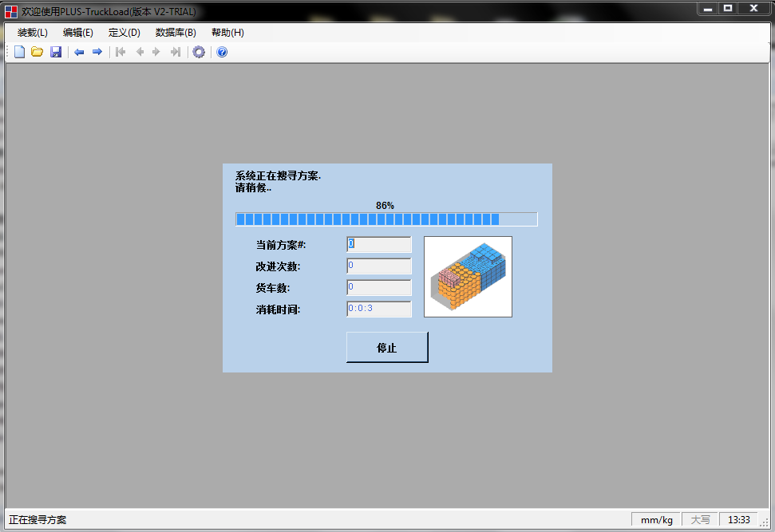This screenshot has height=532, width=775.
Task: Click the 86% percentage label
Action: click(x=385, y=206)
